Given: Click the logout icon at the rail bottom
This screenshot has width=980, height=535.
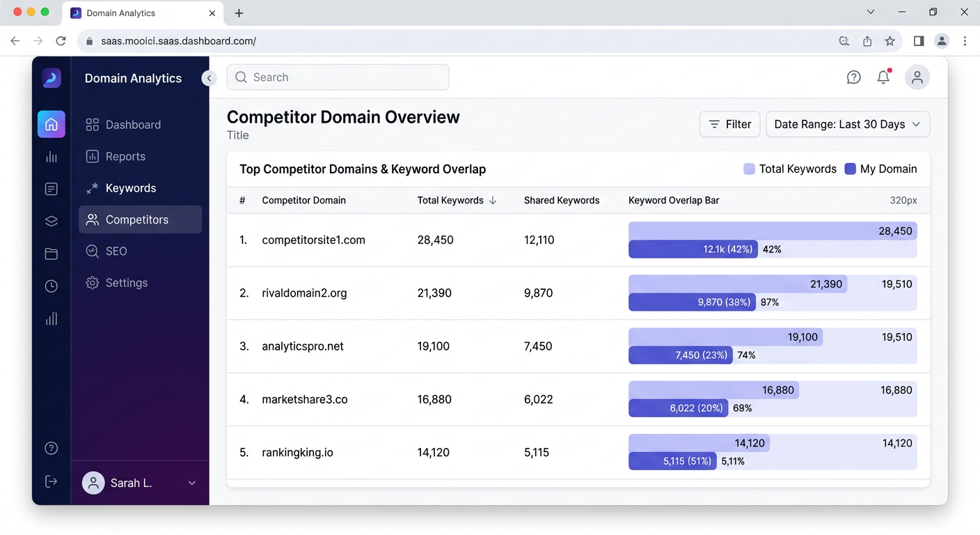Looking at the screenshot, I should pos(52,481).
